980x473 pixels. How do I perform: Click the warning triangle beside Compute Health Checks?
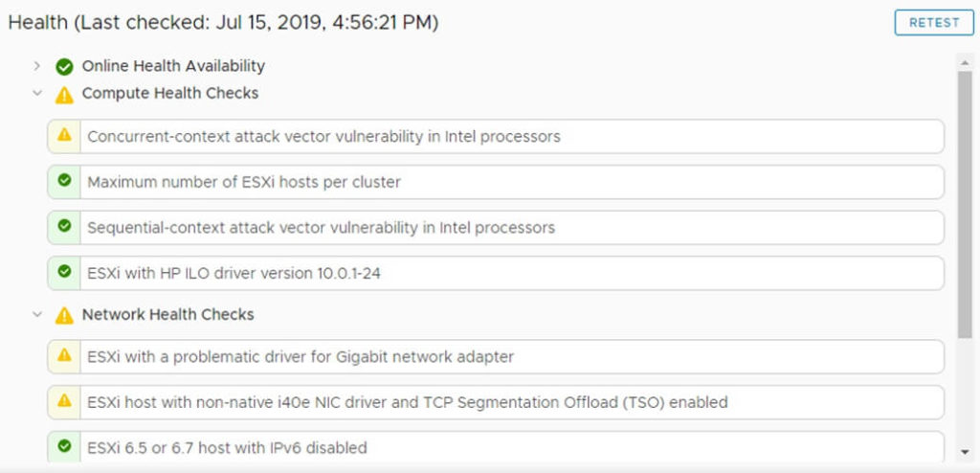click(x=64, y=95)
